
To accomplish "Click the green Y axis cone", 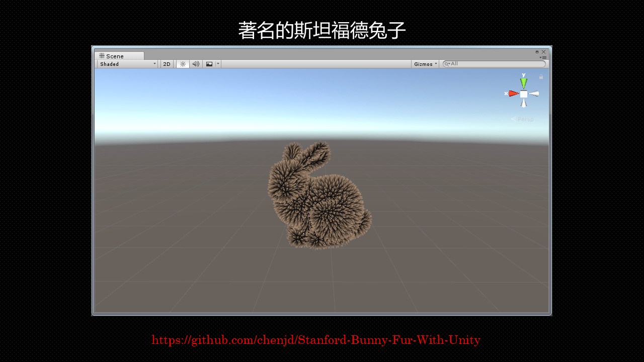I will click(524, 82).
